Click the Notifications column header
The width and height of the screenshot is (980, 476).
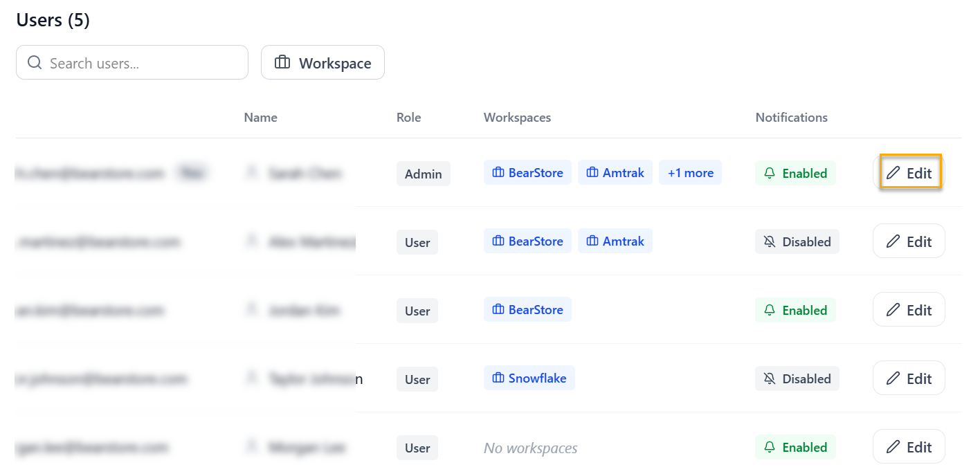[791, 117]
